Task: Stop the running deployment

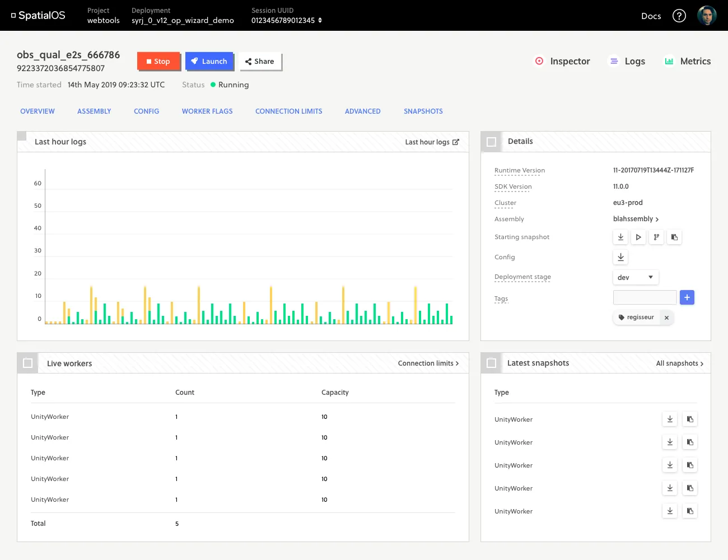Action: coord(158,62)
